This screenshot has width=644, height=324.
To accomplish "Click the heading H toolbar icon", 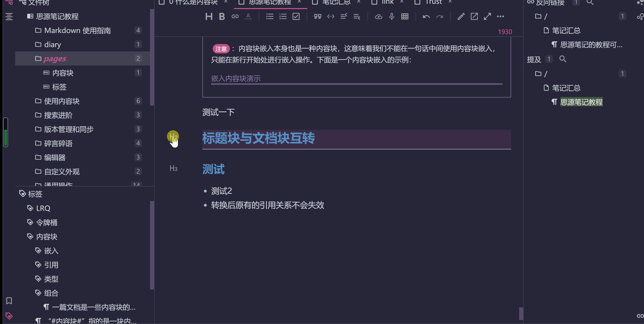I will (209, 17).
